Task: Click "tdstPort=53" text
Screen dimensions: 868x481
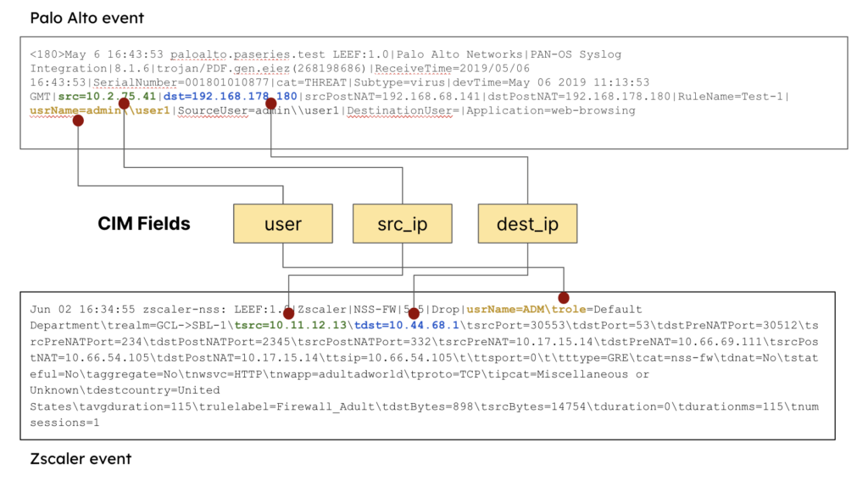Action: pos(611,325)
